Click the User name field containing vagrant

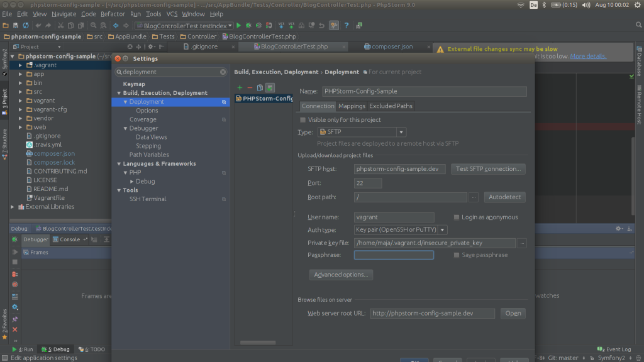(394, 217)
